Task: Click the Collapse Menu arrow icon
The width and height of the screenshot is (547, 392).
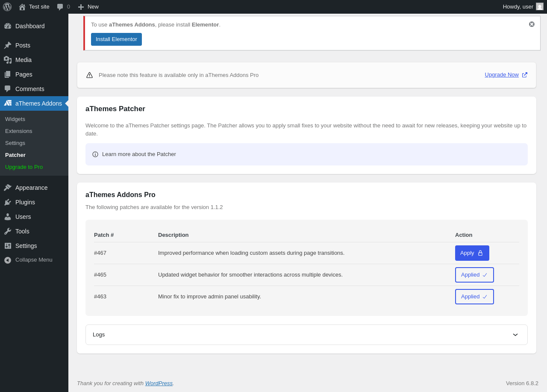Action: [x=8, y=260]
